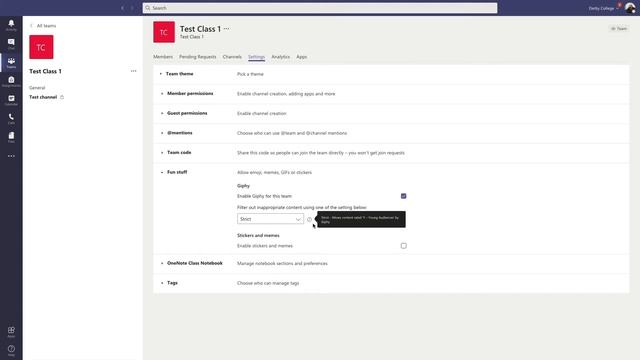Click the lock icon beside Test channel
Viewport: 640px width, 360px height.
[x=62, y=97]
